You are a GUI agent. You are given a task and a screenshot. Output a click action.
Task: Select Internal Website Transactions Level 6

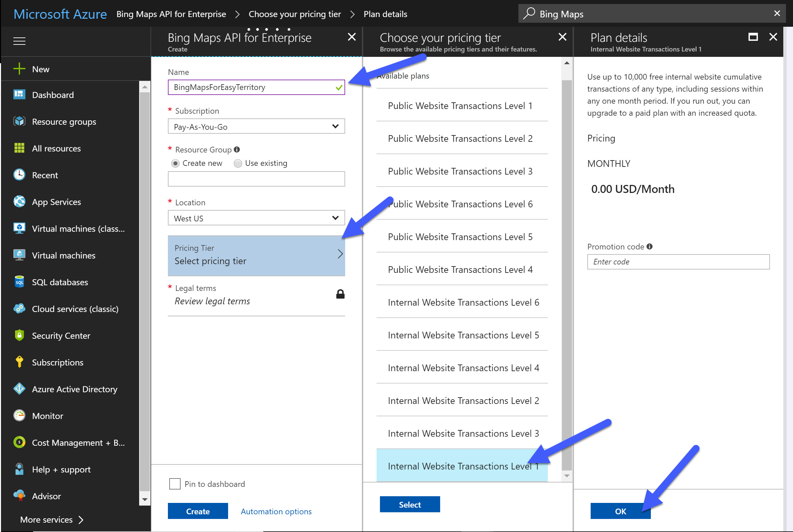(462, 302)
